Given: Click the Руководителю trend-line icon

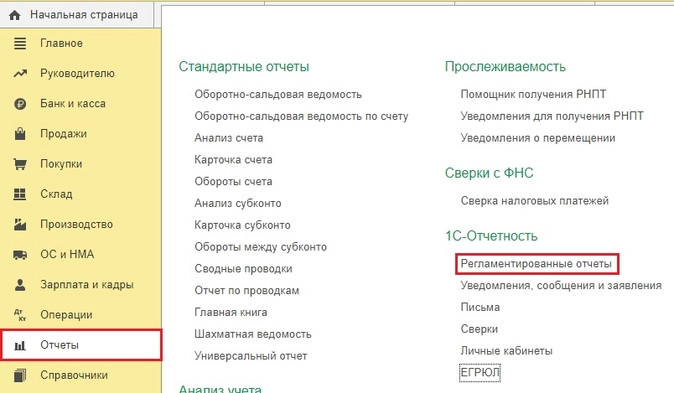Looking at the screenshot, I should 20,74.
